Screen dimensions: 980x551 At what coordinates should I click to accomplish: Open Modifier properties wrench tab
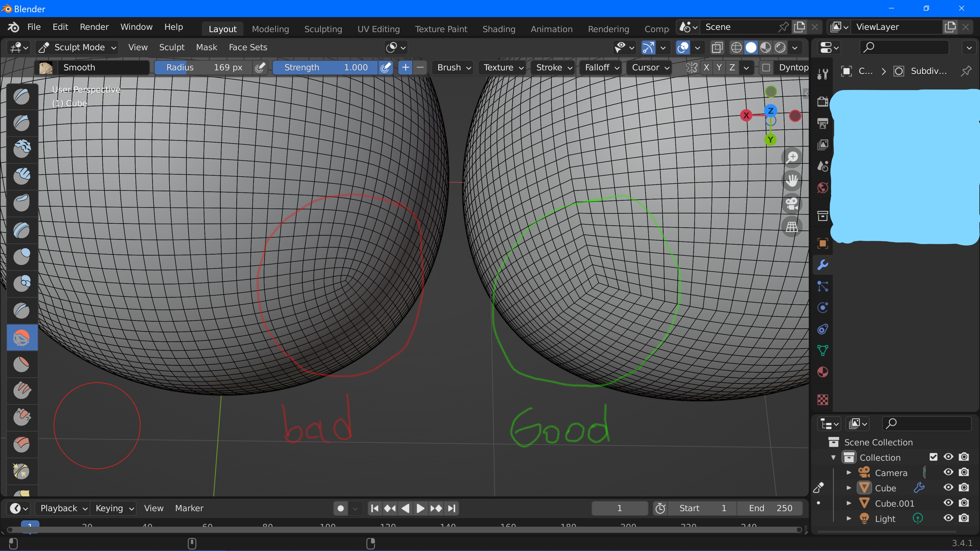tap(823, 265)
